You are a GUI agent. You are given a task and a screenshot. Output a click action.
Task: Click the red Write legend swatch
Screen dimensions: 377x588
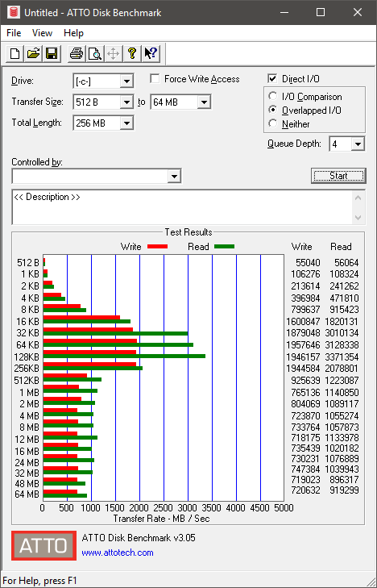tap(157, 246)
